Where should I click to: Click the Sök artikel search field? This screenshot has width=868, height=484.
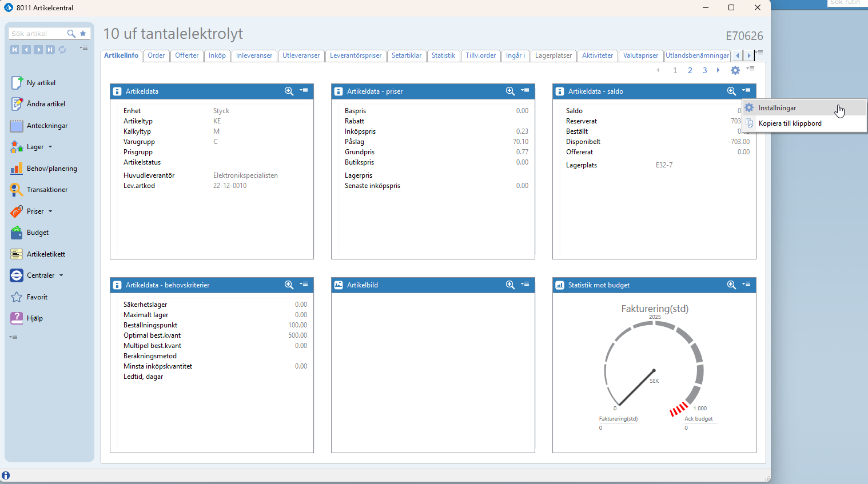[37, 34]
